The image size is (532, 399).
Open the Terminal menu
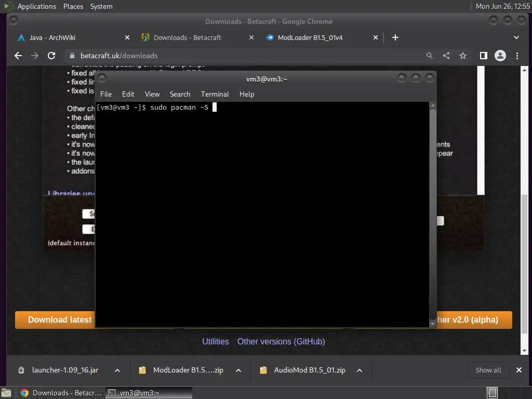[x=215, y=95]
